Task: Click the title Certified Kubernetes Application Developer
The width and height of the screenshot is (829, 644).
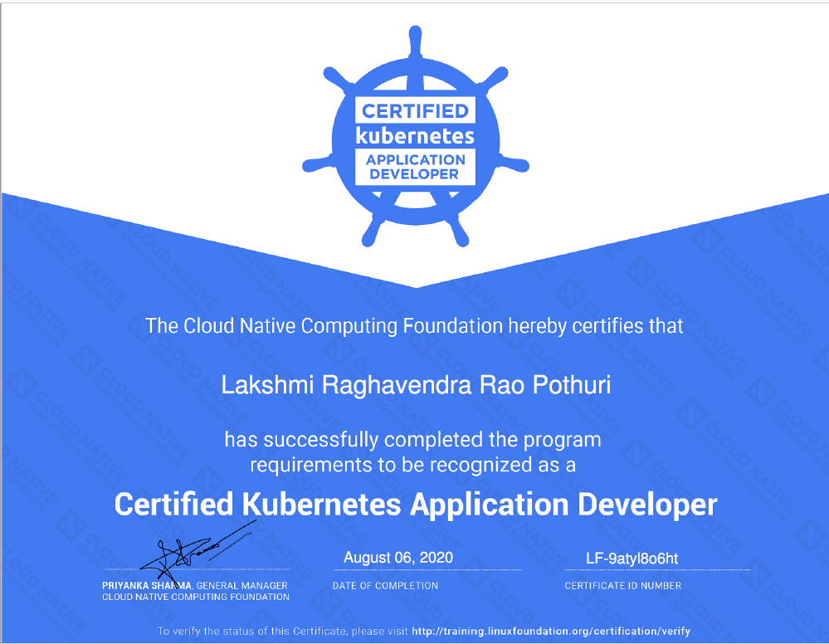Action: (416, 505)
